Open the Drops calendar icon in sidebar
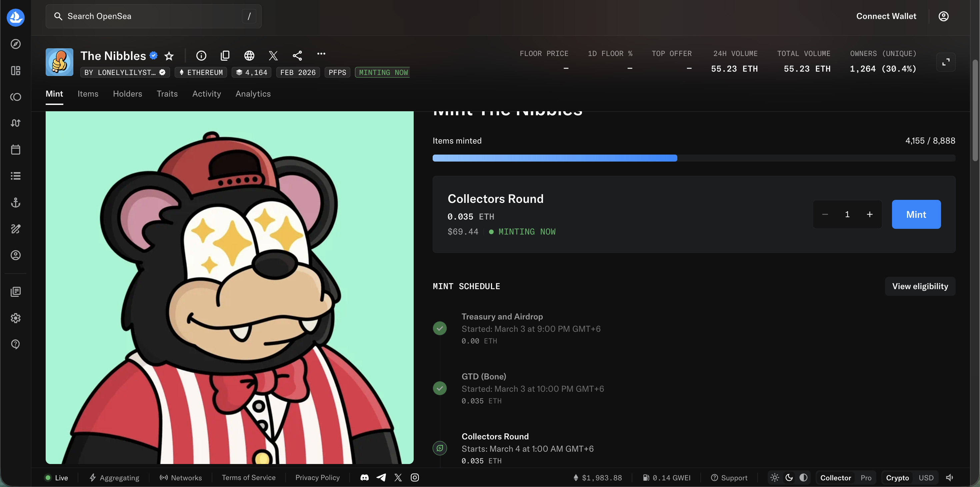The image size is (980, 487). tap(16, 150)
